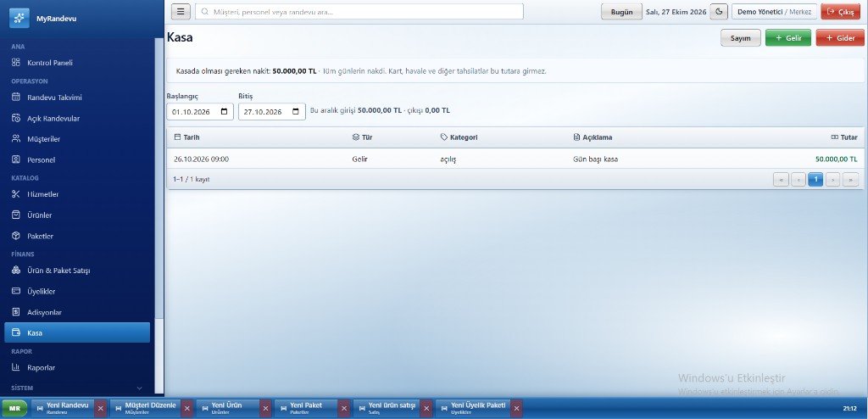Click the Üyelikler card icon
The width and height of the screenshot is (868, 419).
point(16,291)
